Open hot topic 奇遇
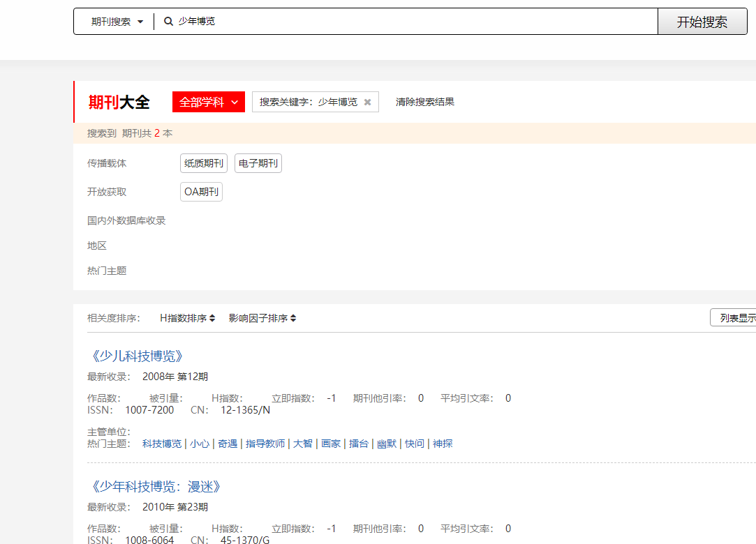This screenshot has height=544, width=756. coord(228,444)
